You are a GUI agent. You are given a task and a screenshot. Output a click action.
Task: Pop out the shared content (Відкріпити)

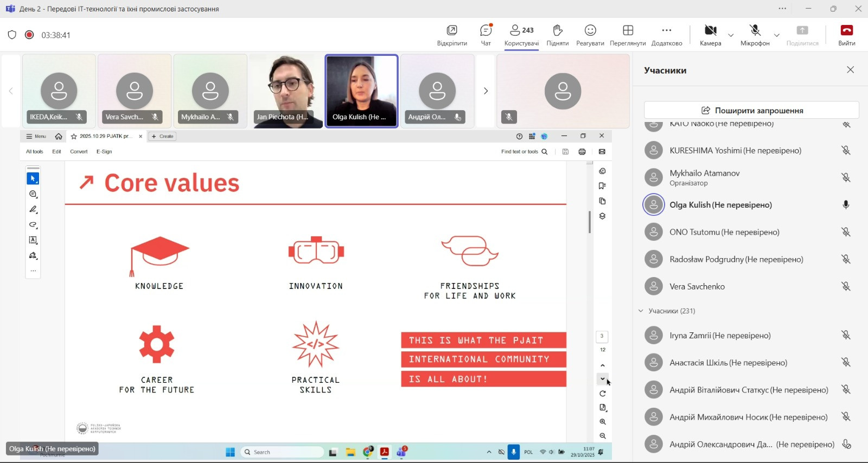(452, 35)
